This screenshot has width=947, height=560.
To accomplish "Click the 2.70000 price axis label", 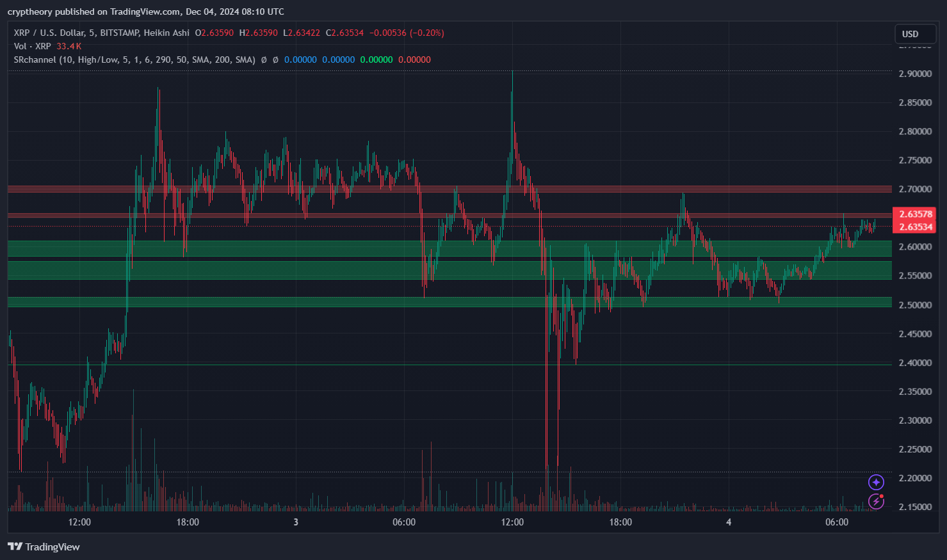I will 915,189.
